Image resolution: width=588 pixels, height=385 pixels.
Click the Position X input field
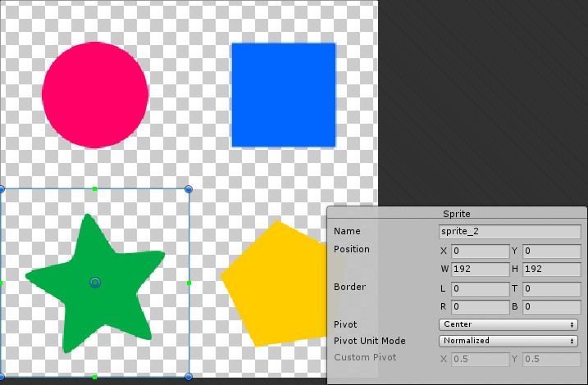tap(480, 251)
